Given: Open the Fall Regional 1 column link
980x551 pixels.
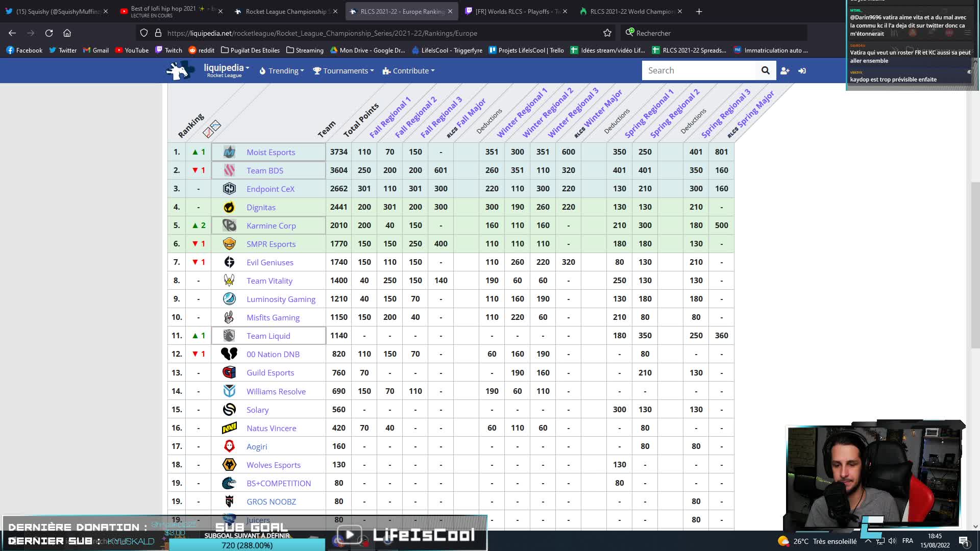Looking at the screenshot, I should [390, 118].
